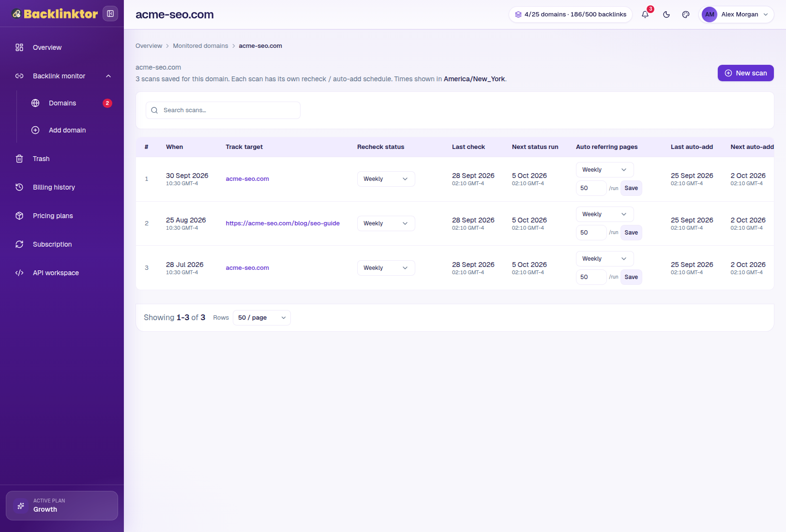Open Recheck status dropdown for row 2
The image size is (786, 532).
386,223
